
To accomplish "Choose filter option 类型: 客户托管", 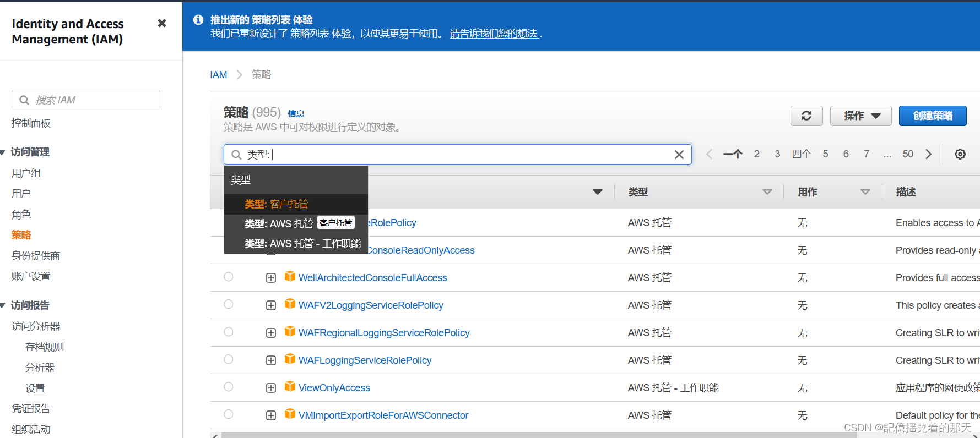I will [296, 204].
